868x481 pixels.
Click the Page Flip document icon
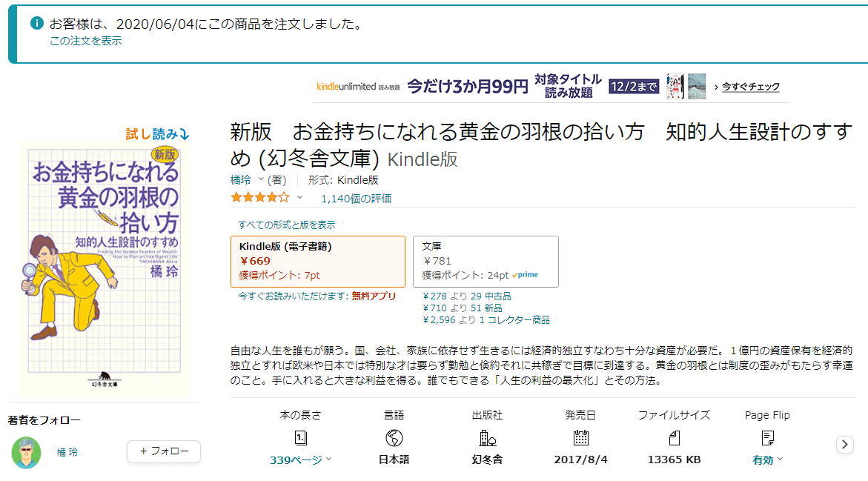pyautogui.click(x=767, y=438)
